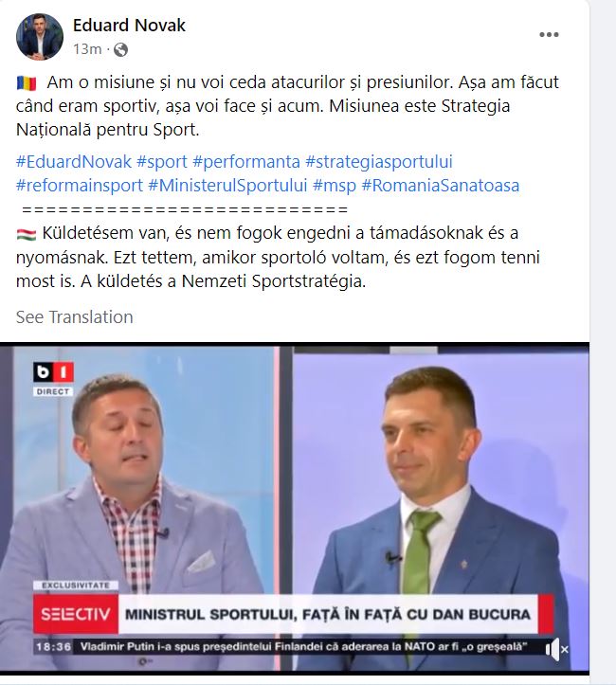Open the #performanta hashtag
The width and height of the screenshot is (616, 685).
(246, 162)
